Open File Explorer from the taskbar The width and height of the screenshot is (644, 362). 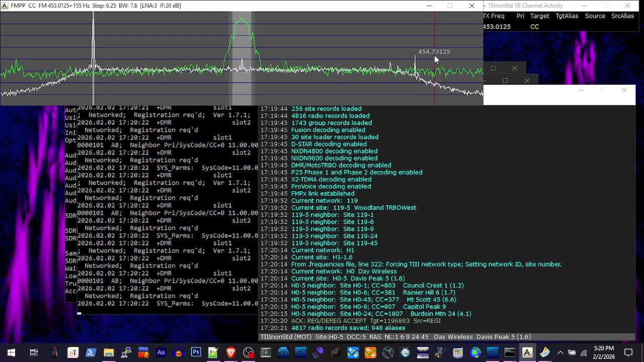click(x=108, y=352)
